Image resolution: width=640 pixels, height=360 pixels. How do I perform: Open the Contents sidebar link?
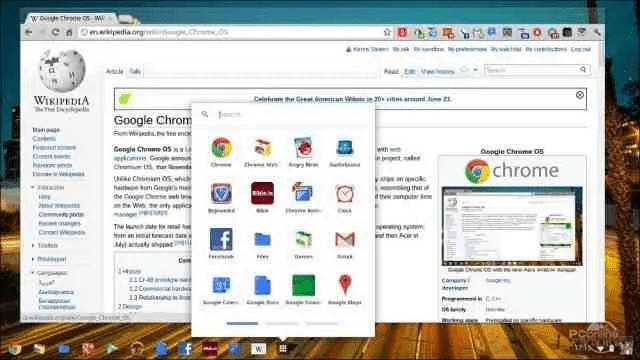[x=44, y=139]
